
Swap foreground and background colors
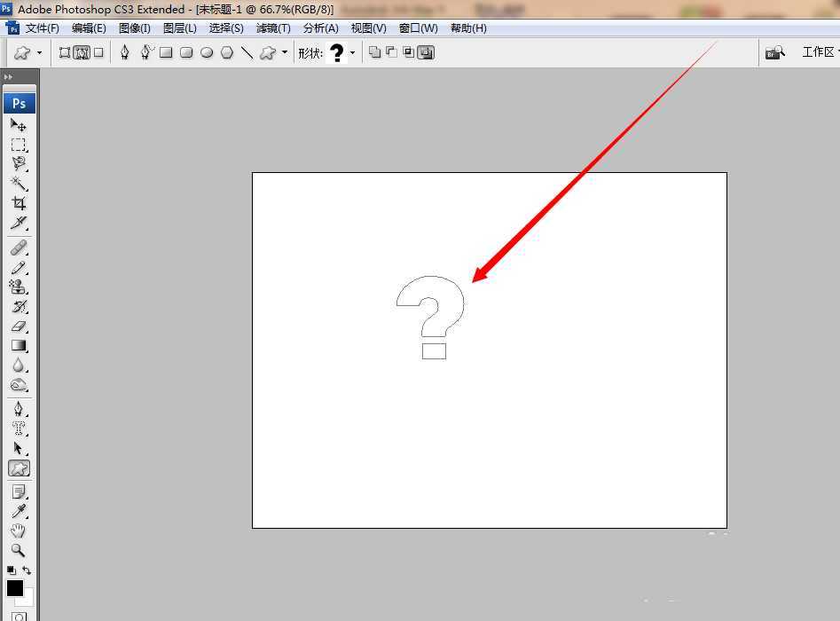click(x=27, y=570)
